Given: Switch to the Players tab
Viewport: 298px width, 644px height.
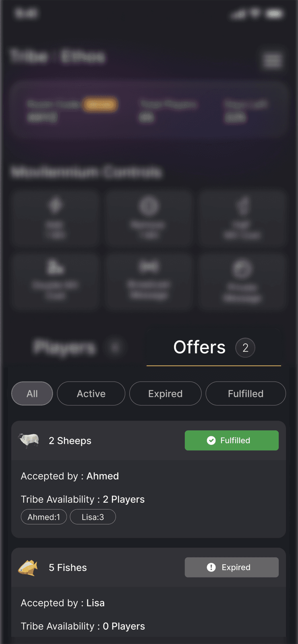Looking at the screenshot, I should click(65, 347).
